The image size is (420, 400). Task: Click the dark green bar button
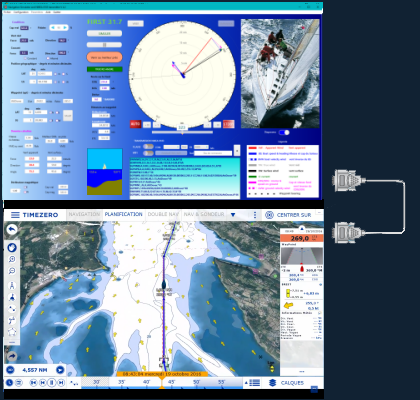tap(104, 69)
